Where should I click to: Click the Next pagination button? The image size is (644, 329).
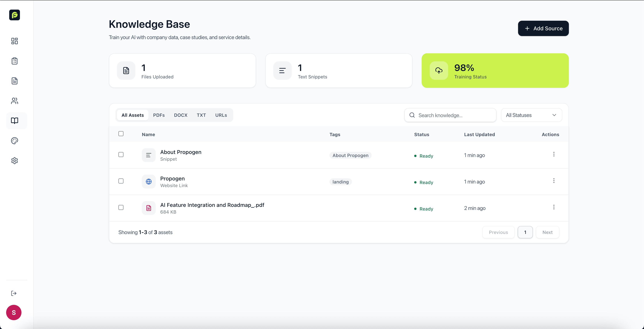(548, 232)
